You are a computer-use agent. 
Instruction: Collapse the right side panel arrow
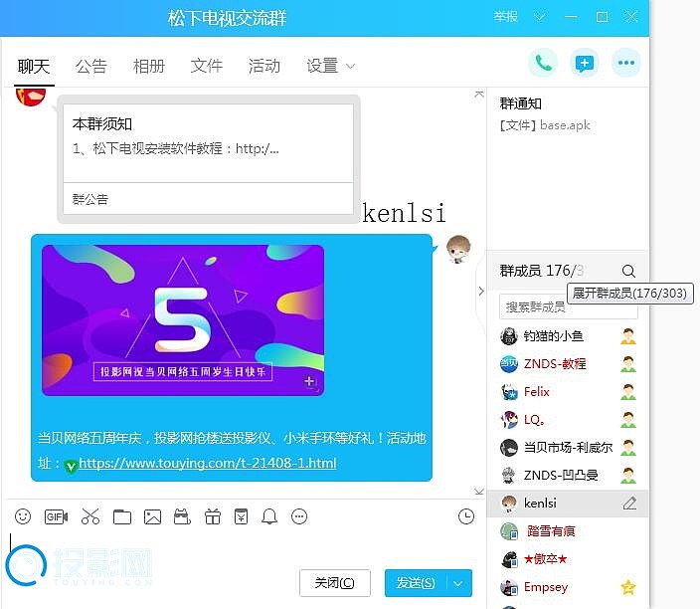[481, 291]
